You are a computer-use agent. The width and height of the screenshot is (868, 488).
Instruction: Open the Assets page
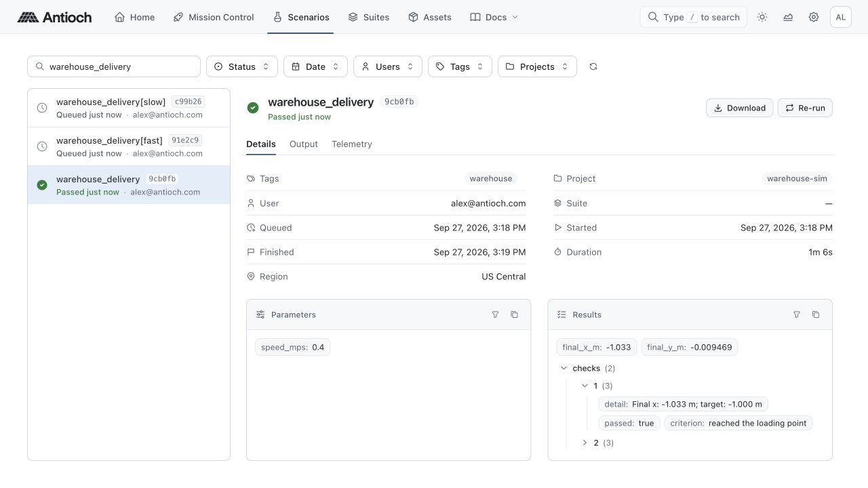point(430,17)
